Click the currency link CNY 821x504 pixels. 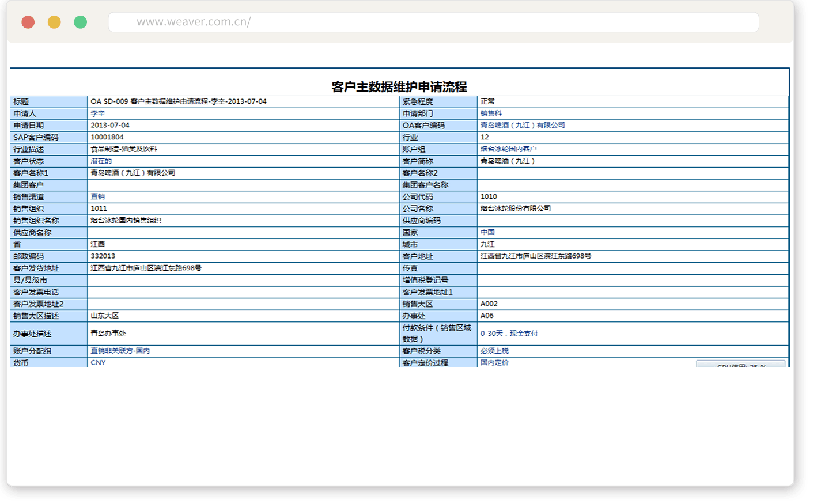pos(98,363)
